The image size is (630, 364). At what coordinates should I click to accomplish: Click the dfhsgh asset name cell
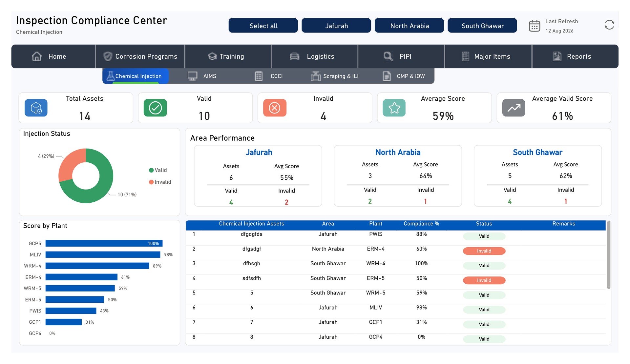tap(252, 264)
